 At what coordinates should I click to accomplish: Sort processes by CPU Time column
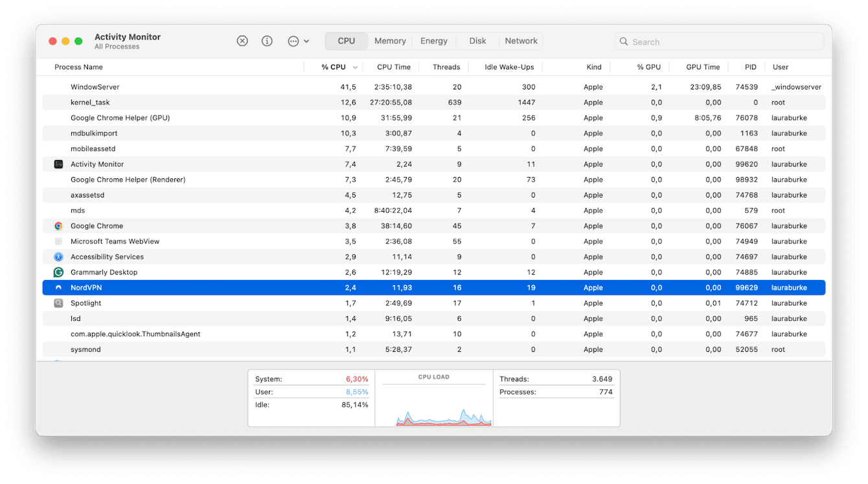pos(394,67)
